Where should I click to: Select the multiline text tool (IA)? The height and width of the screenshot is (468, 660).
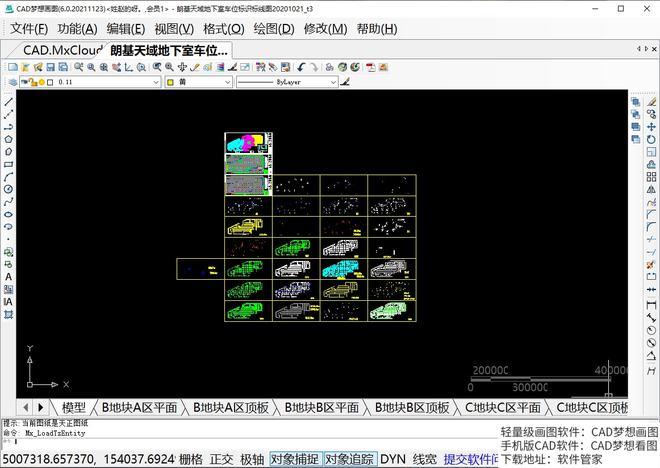8,302
